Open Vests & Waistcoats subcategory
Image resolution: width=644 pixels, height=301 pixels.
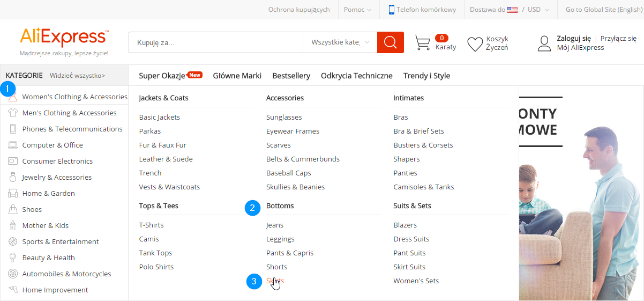coord(169,187)
